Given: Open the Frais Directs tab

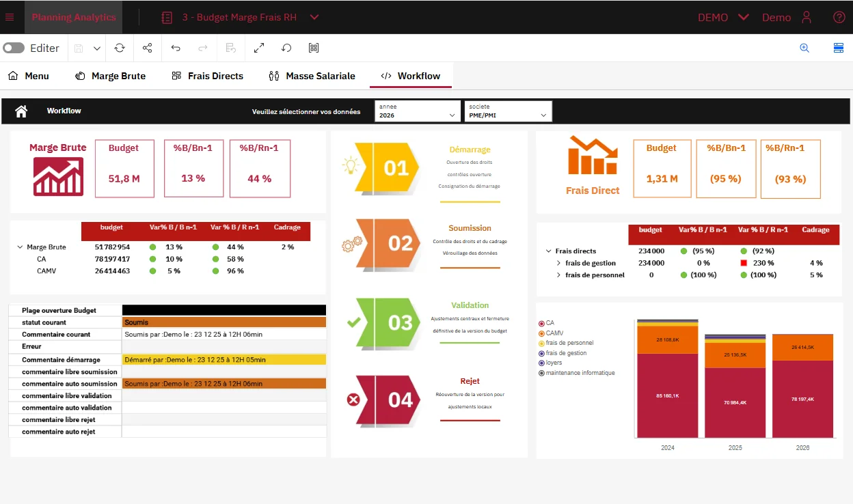Looking at the screenshot, I should pyautogui.click(x=207, y=76).
